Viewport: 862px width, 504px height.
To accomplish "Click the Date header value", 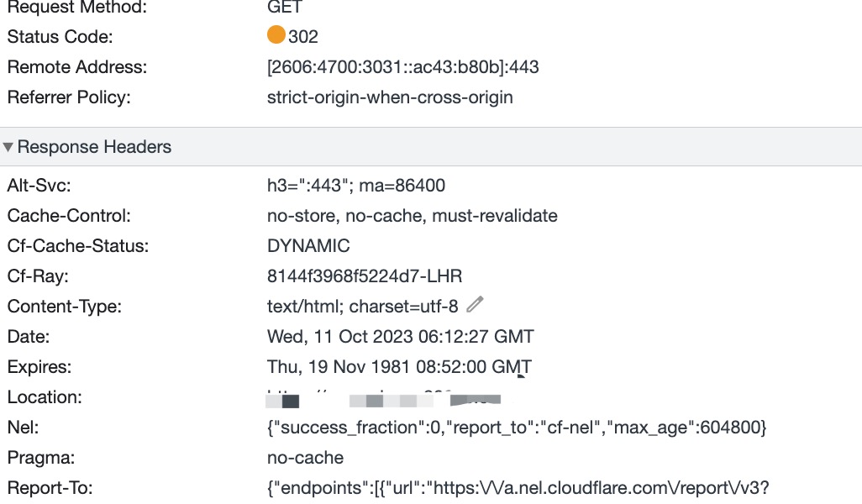I will [x=400, y=336].
